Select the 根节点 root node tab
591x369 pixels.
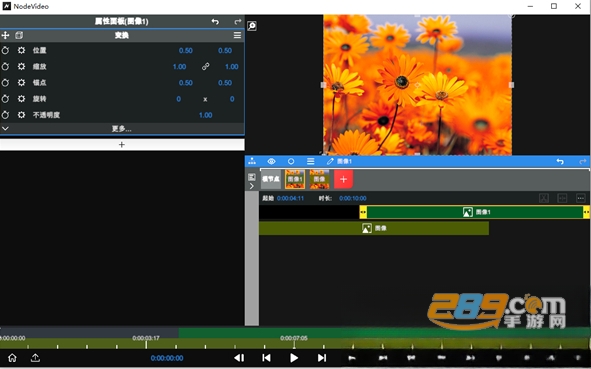pos(271,179)
